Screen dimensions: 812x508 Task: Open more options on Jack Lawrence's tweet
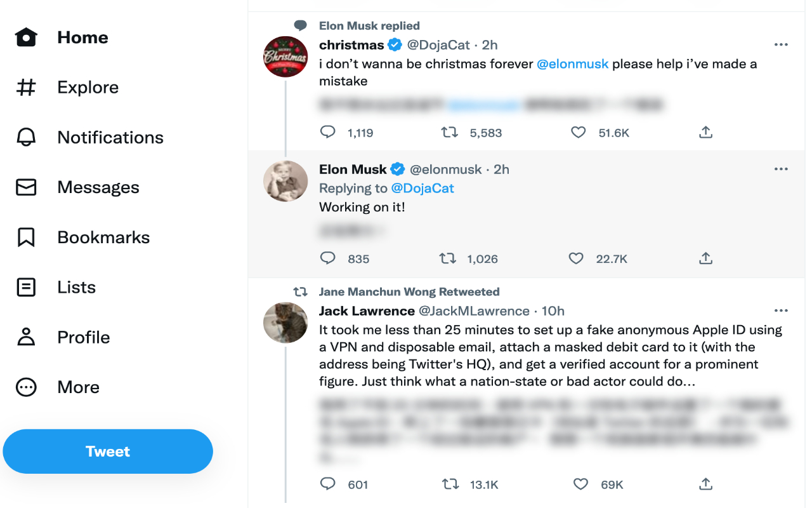click(781, 311)
